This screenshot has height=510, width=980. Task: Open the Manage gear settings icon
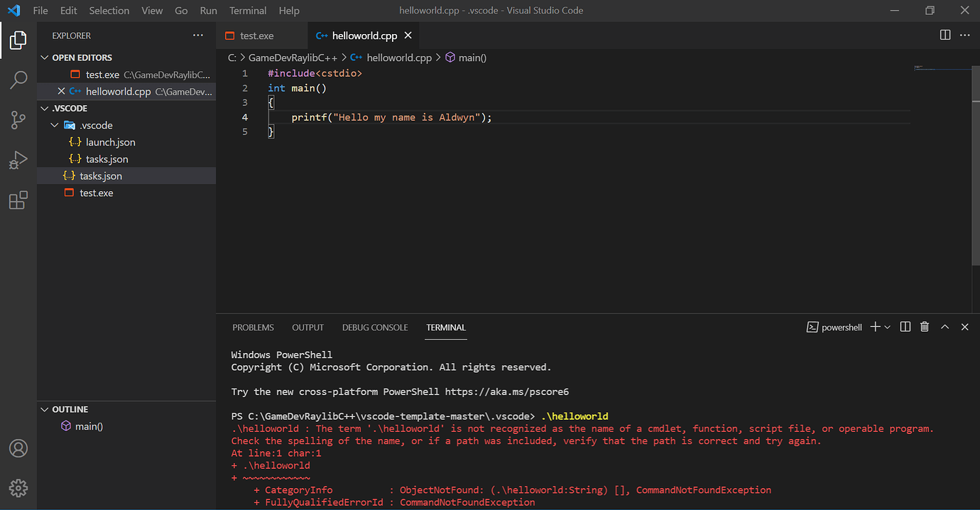click(18, 488)
